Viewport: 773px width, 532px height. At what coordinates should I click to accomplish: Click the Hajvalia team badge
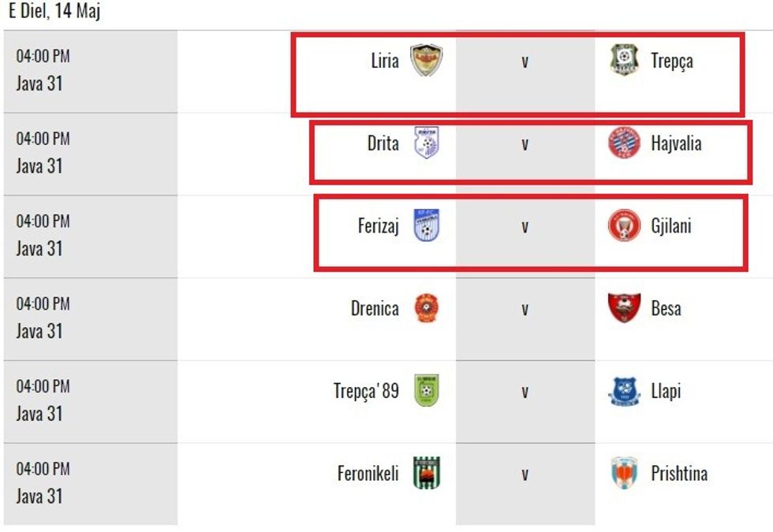[x=624, y=144]
